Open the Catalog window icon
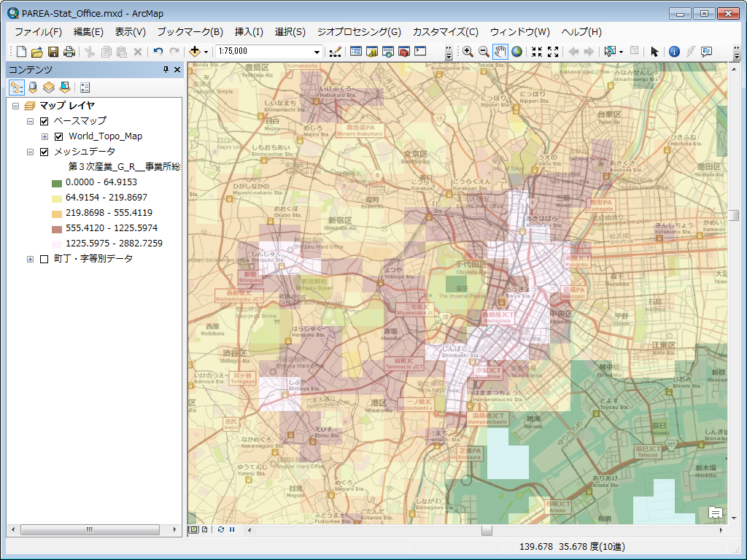 (372, 52)
